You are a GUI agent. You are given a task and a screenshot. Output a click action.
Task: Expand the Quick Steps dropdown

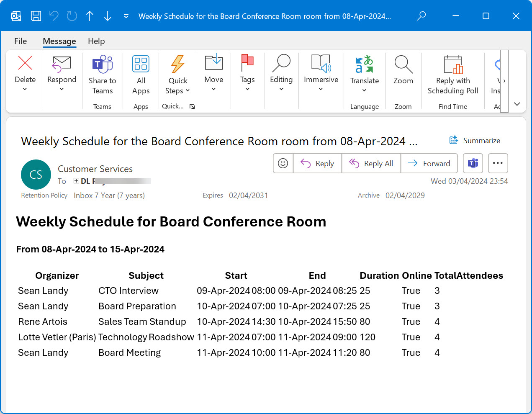[x=177, y=75]
